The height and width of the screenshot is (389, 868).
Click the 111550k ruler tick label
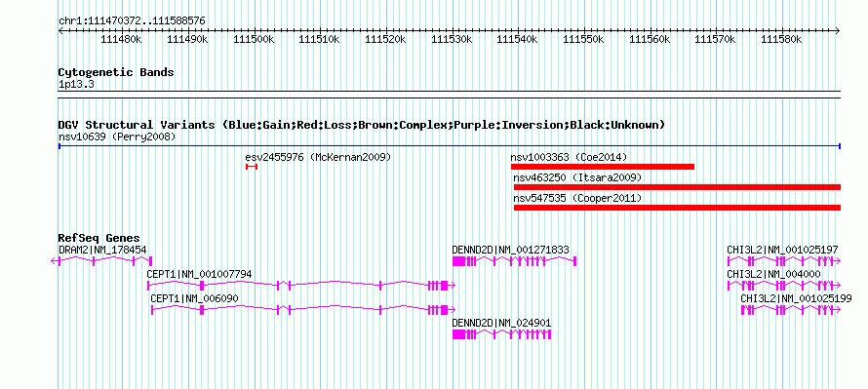pyautogui.click(x=583, y=39)
